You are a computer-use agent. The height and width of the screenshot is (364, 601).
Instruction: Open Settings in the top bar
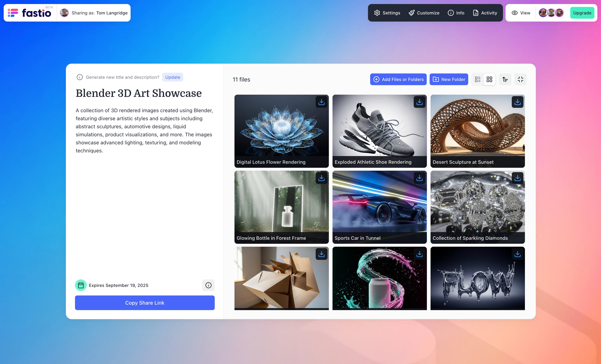point(387,13)
